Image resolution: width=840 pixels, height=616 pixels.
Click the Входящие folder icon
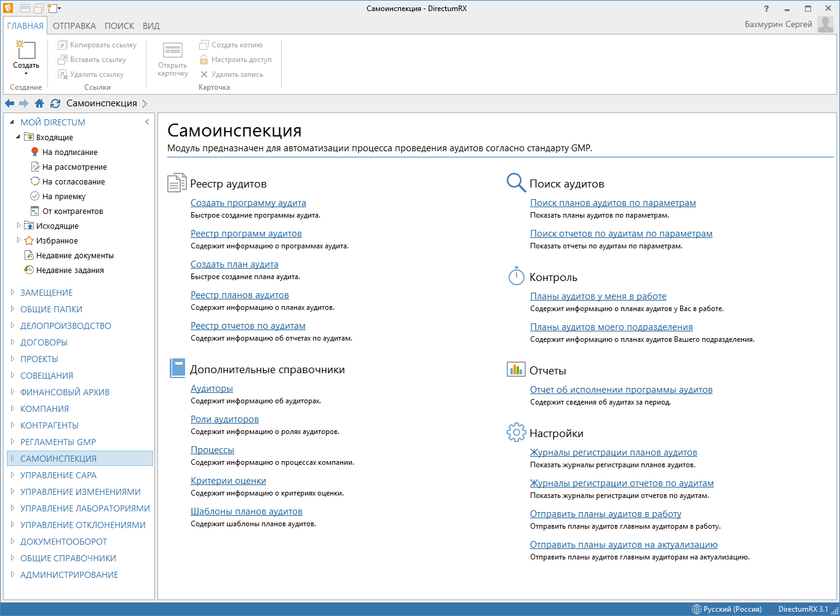(x=28, y=137)
